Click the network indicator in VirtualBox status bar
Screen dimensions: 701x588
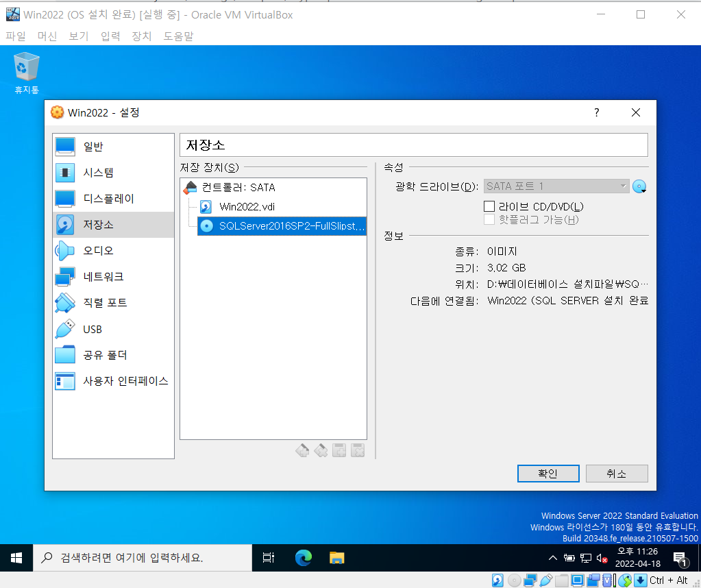point(530,580)
